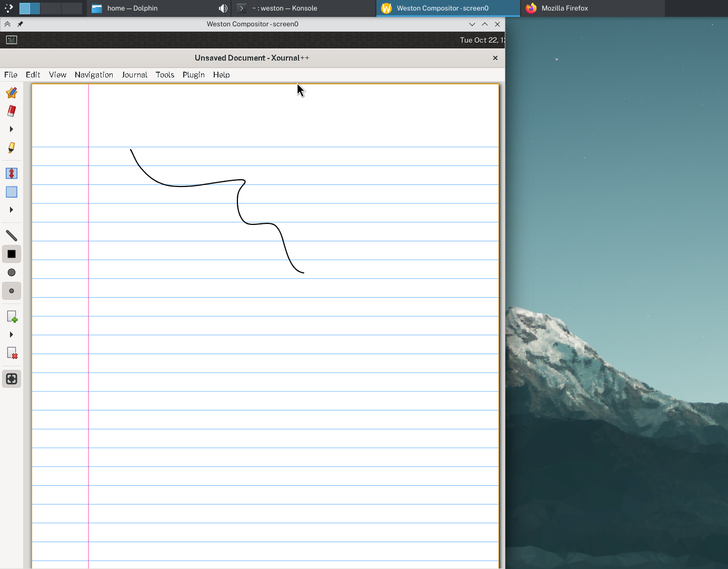Expand the arrow below the Eraser tool
728x569 pixels.
12,129
